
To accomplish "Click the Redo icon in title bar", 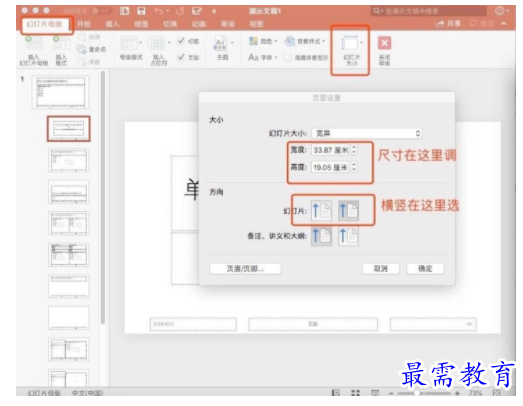I will tap(180, 11).
